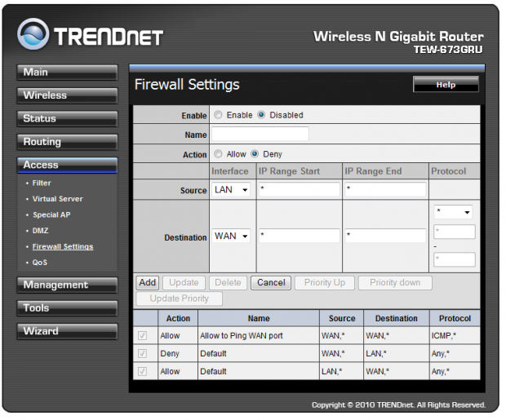Go to the Filter page

tap(42, 183)
